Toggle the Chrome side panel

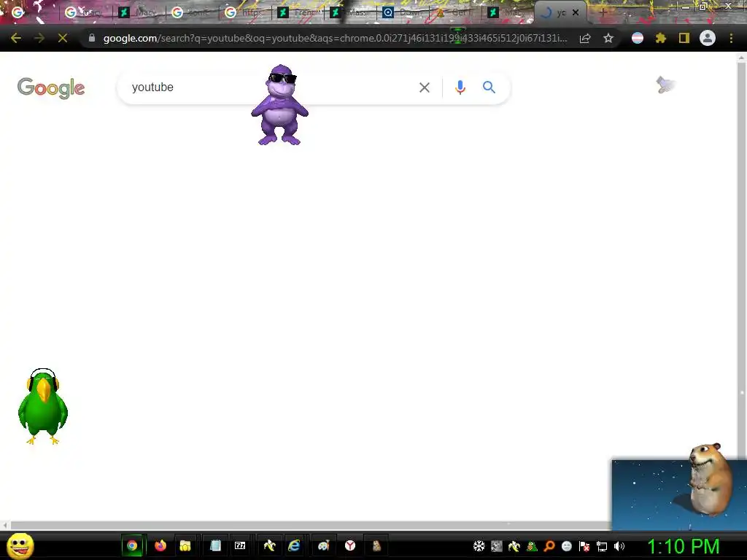tap(684, 38)
